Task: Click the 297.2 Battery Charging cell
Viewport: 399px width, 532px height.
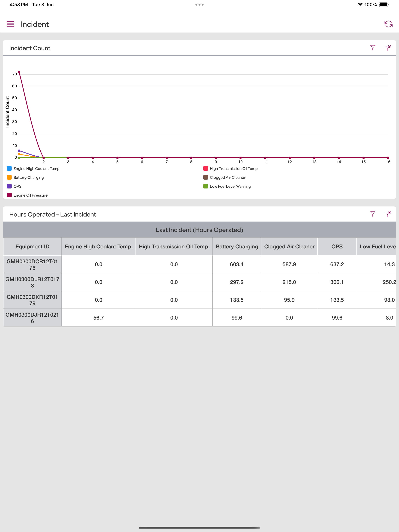Action: click(x=237, y=282)
